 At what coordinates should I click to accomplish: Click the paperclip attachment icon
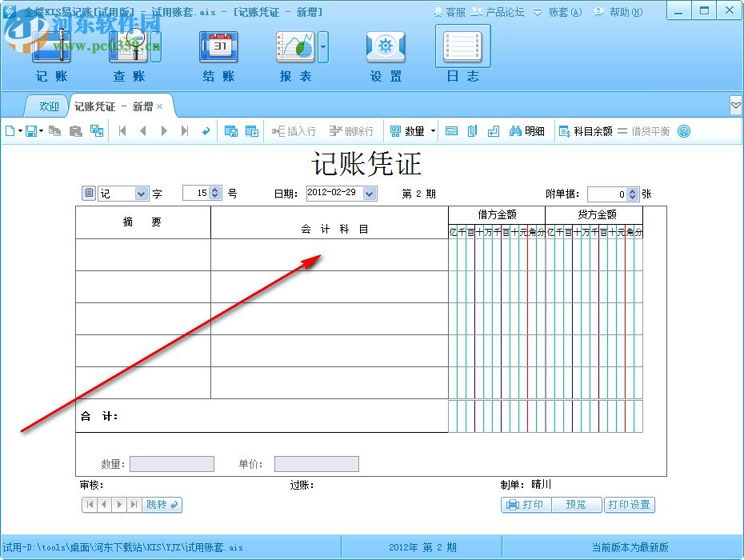[x=472, y=130]
